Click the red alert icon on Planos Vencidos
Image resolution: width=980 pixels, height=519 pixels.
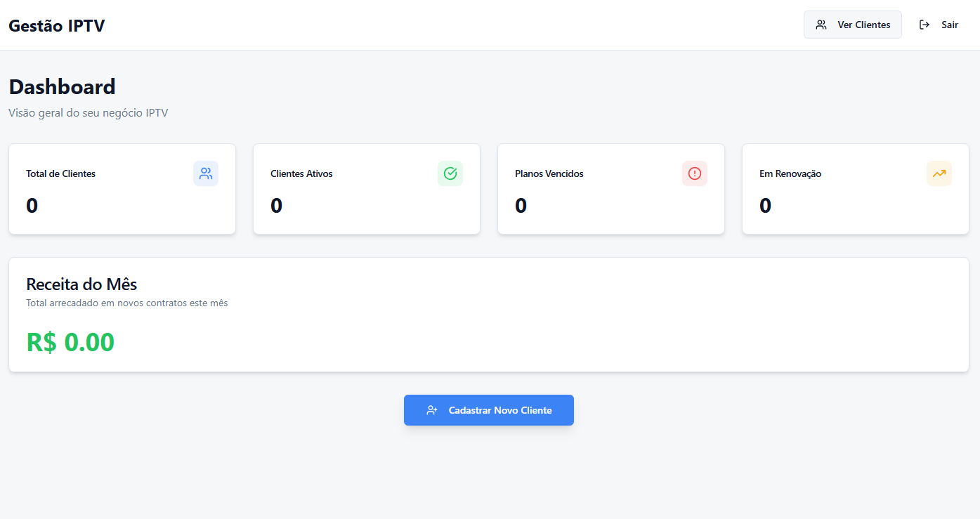[x=695, y=173]
